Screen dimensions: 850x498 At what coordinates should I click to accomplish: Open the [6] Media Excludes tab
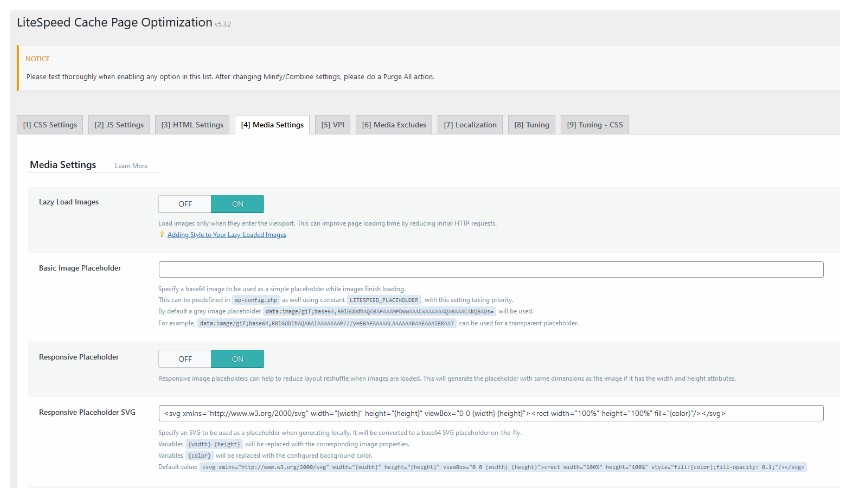click(394, 125)
